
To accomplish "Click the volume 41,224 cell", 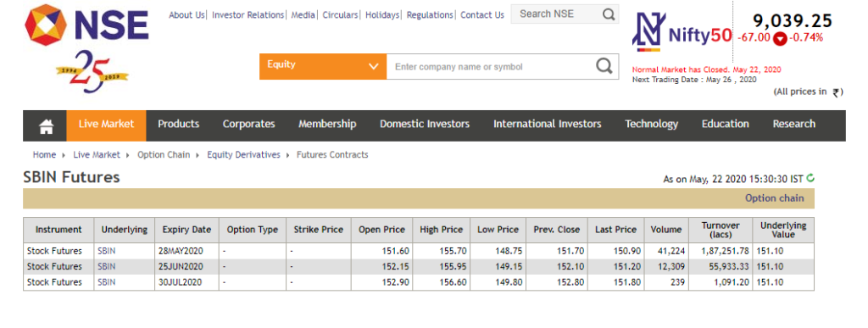I will [666, 251].
